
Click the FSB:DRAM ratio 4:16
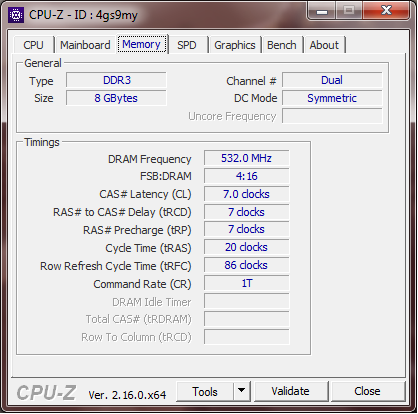tap(247, 176)
